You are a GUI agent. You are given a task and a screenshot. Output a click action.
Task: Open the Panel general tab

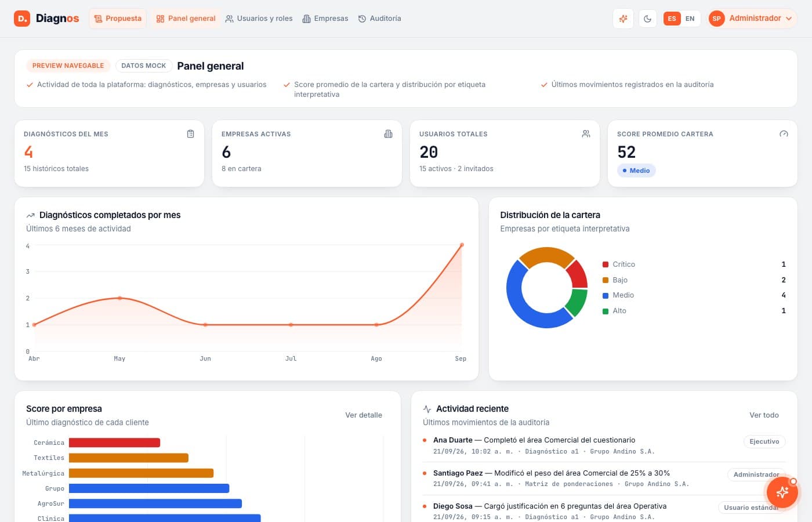pos(186,19)
